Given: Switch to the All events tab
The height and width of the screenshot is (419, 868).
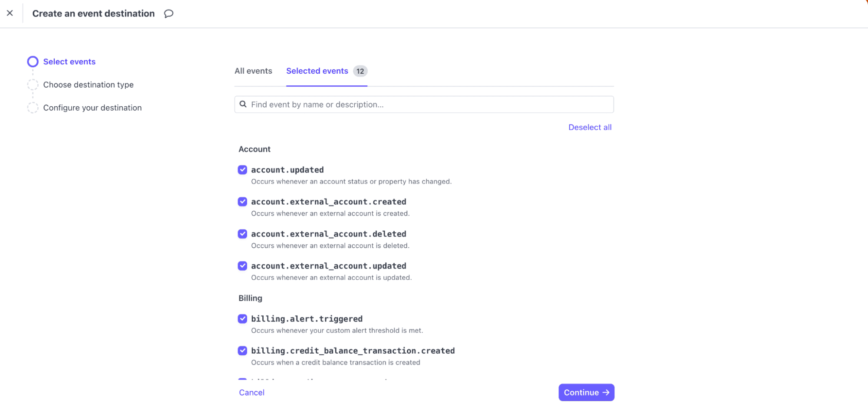Looking at the screenshot, I should pyautogui.click(x=253, y=71).
